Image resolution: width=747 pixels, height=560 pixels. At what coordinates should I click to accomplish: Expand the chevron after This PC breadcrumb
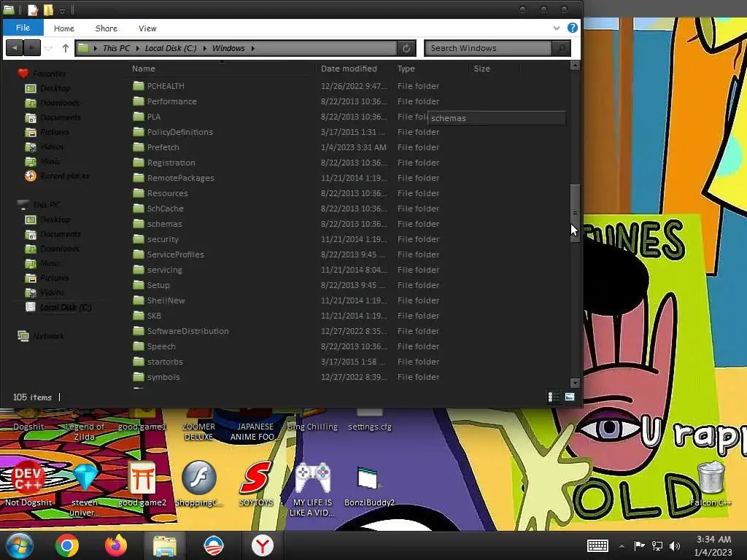(x=138, y=48)
